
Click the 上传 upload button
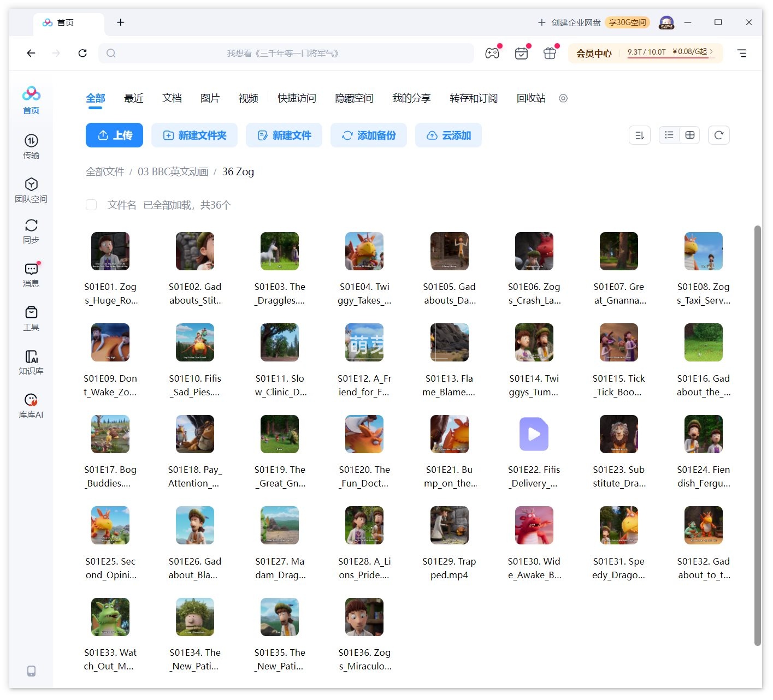tap(114, 135)
